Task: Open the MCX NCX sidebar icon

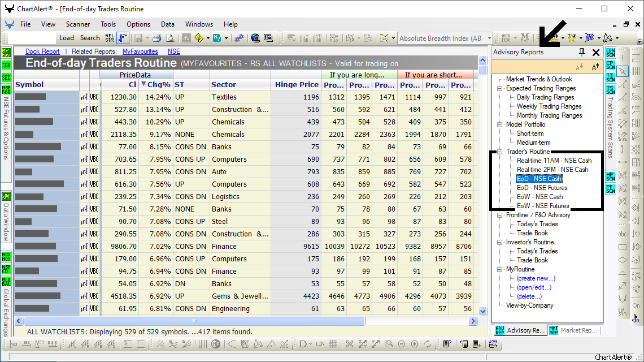Action: pos(6,257)
